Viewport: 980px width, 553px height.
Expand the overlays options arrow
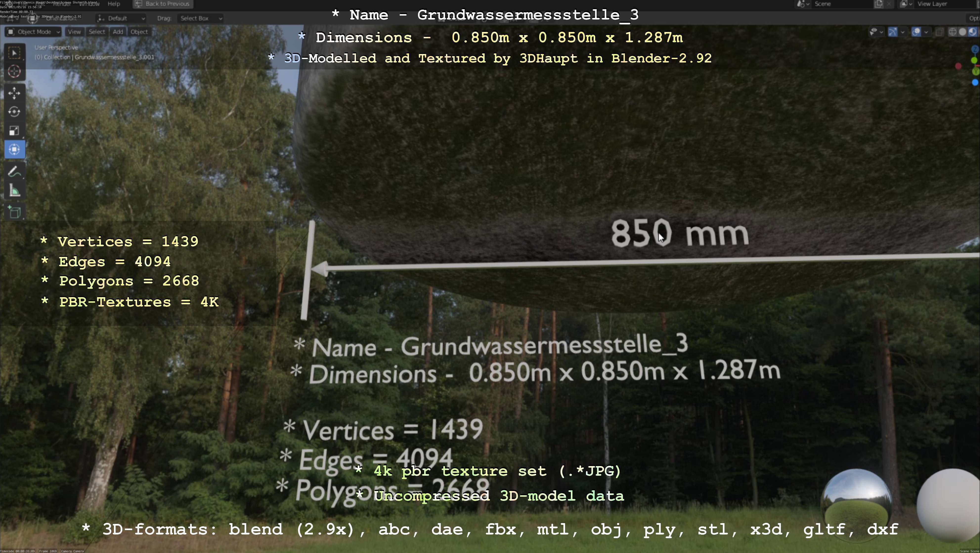(926, 32)
